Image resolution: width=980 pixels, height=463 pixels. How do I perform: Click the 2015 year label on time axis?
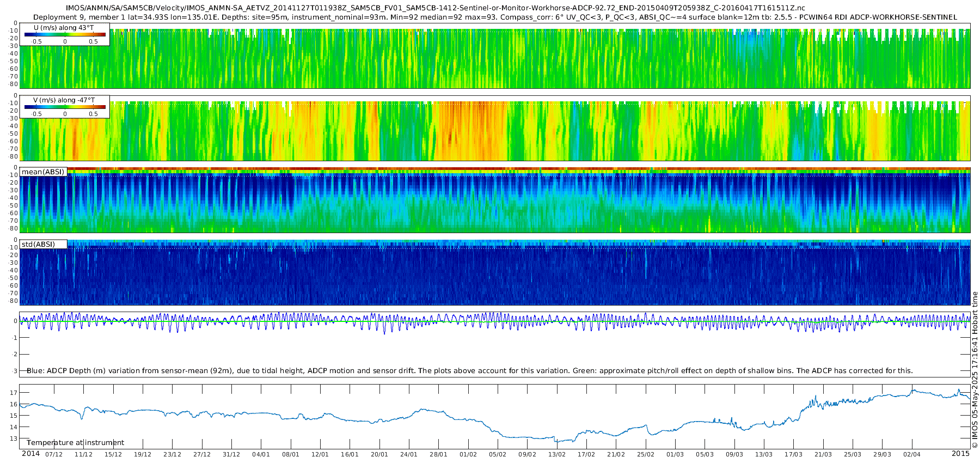pyautogui.click(x=960, y=454)
